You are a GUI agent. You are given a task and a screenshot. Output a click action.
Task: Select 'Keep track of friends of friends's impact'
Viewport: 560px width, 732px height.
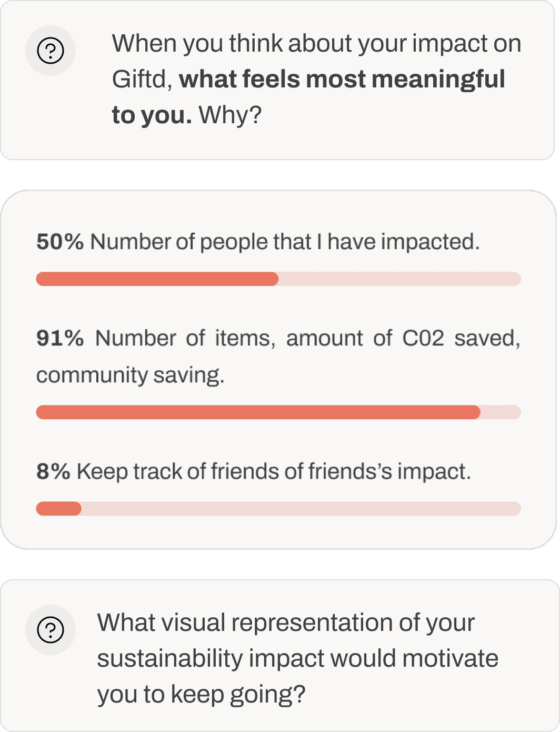point(274,471)
